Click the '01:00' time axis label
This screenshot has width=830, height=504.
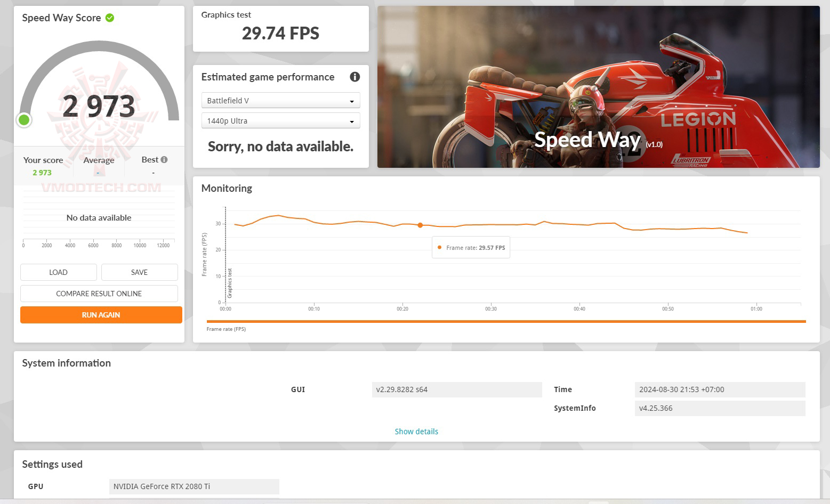756,309
